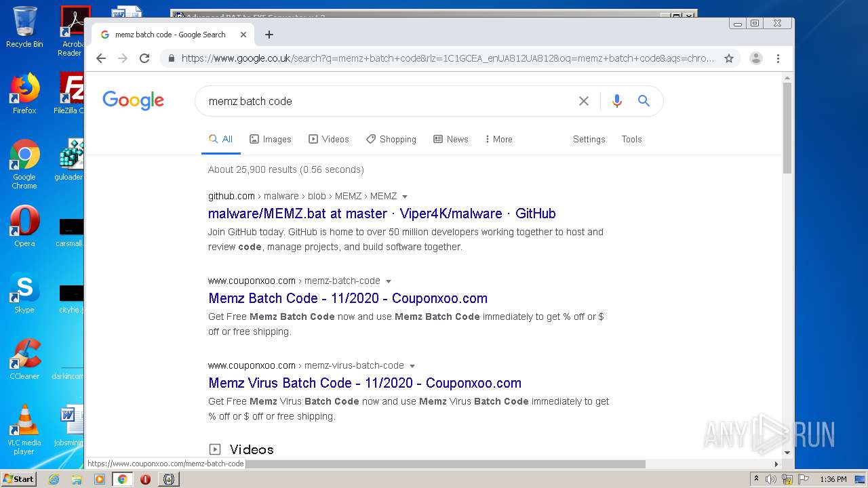Click the vertical scrollbar thumb
The image size is (868, 488).
(787, 127)
